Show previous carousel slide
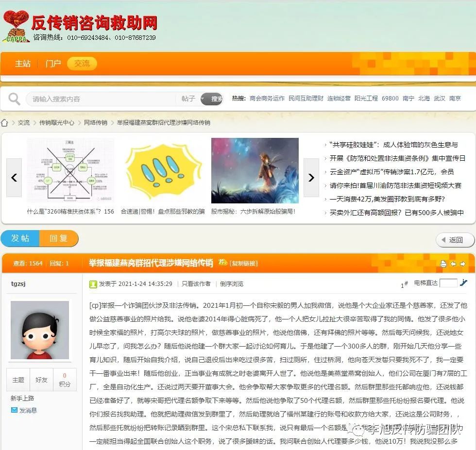Viewport: 476px width, 450px height. coord(14,178)
